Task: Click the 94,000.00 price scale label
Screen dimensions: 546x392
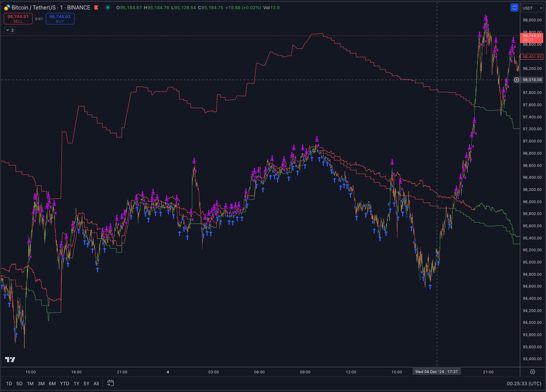Action: click(532, 322)
